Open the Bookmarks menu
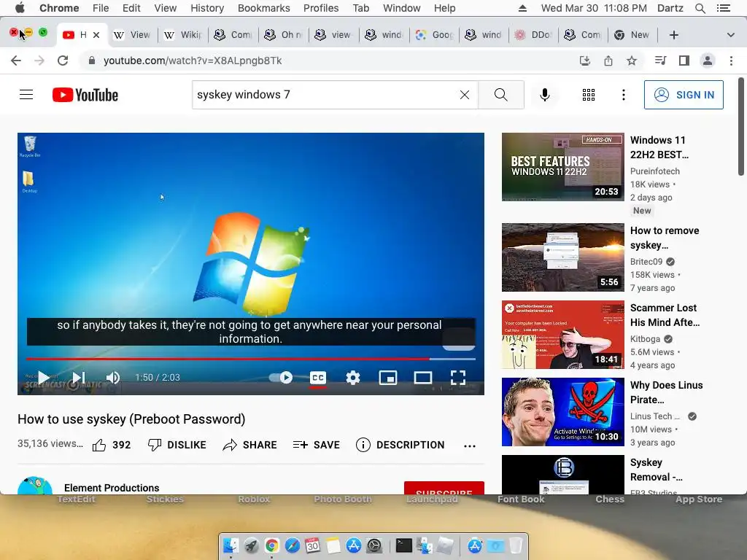Screen dimensions: 747x560 pyautogui.click(x=264, y=8)
